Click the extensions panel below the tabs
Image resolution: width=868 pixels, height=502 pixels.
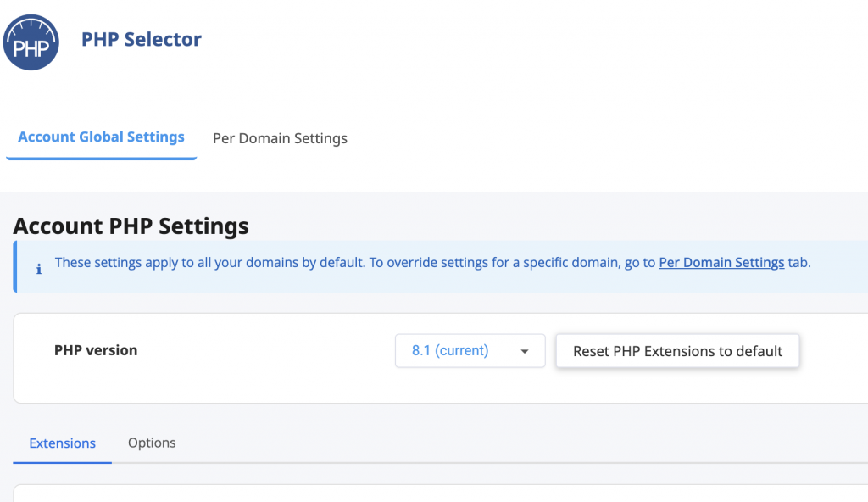click(441, 494)
